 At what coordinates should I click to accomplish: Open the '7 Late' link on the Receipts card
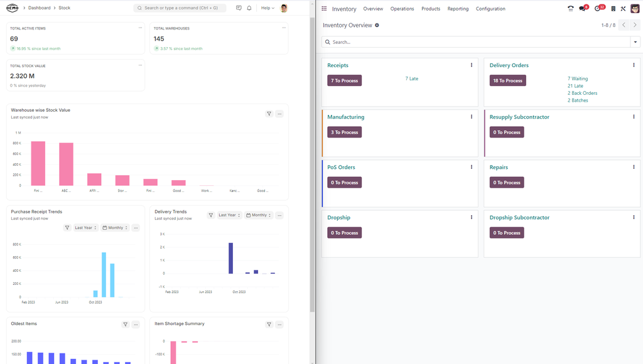pos(412,78)
